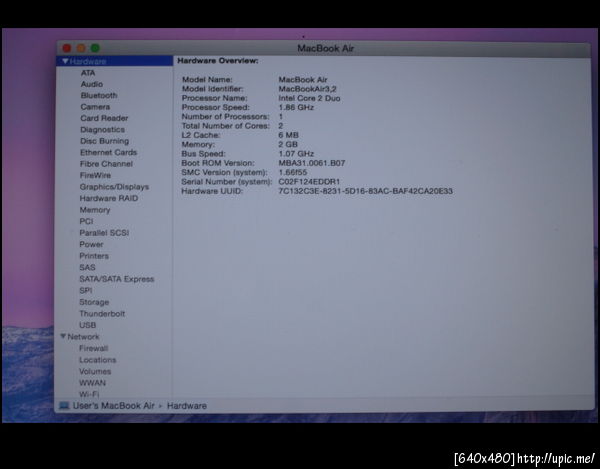The width and height of the screenshot is (600, 469).
Task: Close the window with the red button
Action: pos(67,48)
